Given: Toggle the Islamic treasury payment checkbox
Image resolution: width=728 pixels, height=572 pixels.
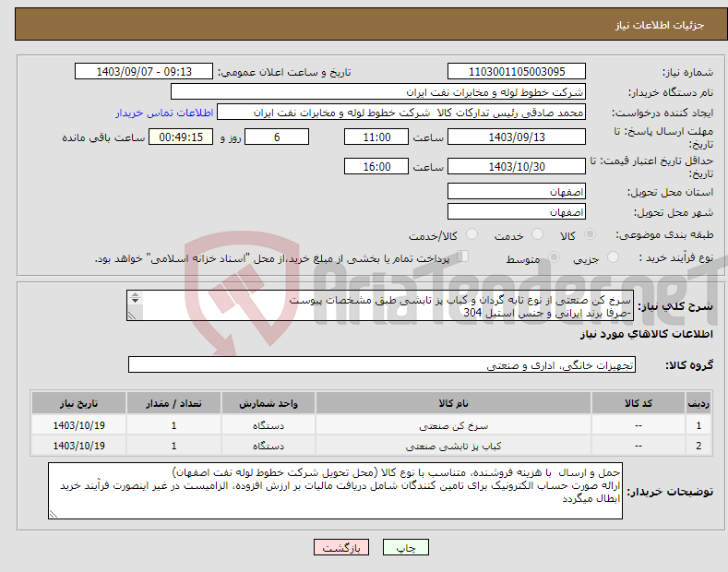Looking at the screenshot, I should 463,256.
